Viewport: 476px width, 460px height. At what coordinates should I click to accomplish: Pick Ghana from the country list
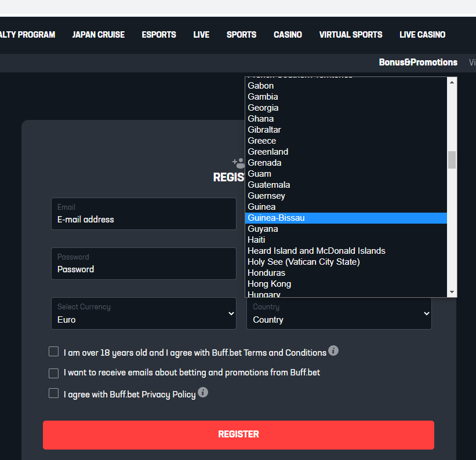346,119
